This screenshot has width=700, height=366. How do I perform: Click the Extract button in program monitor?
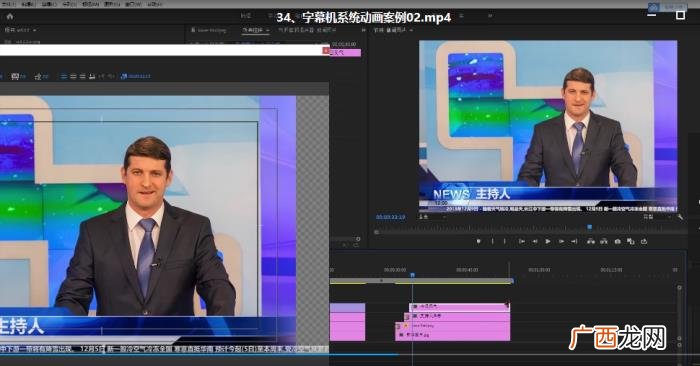[x=604, y=241]
